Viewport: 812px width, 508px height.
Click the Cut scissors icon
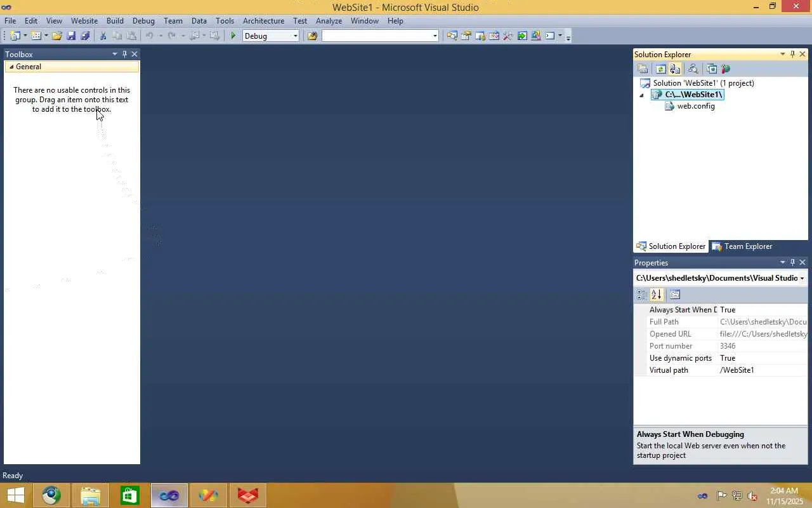103,36
